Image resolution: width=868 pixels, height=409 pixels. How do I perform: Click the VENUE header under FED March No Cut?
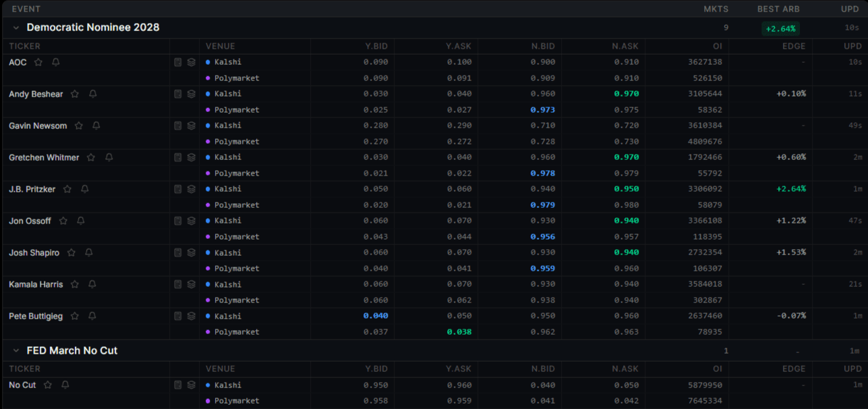point(221,369)
